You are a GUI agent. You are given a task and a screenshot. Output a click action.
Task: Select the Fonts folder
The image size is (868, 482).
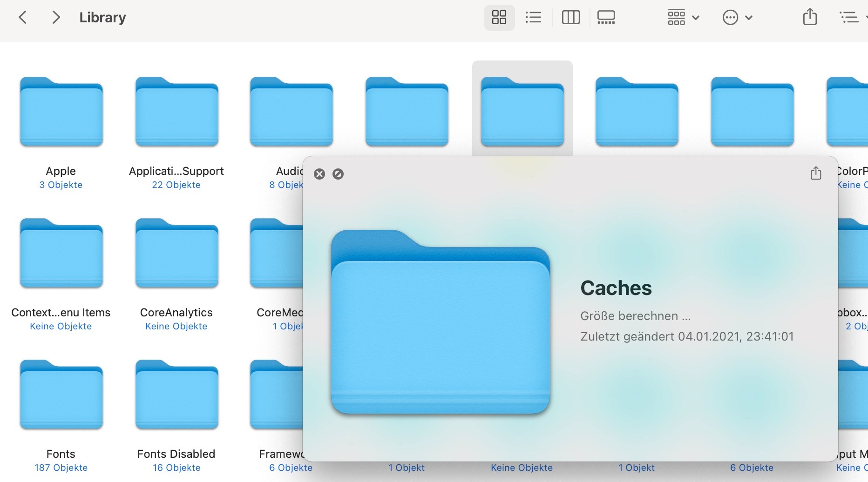coord(61,395)
